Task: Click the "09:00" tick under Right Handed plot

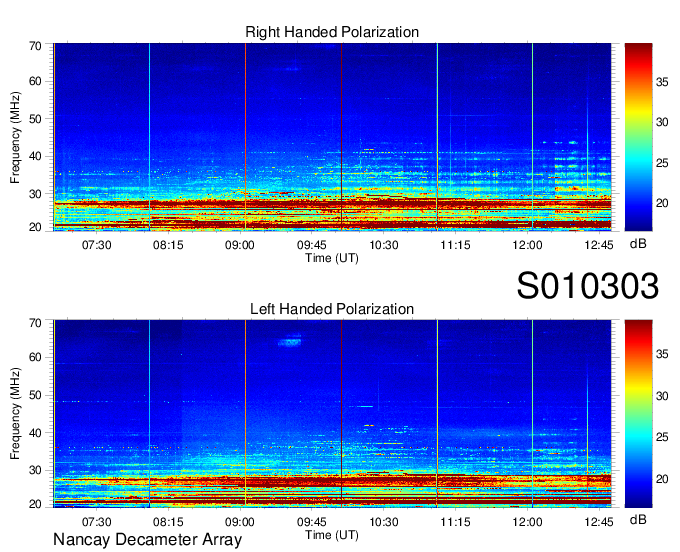Action: click(x=240, y=245)
